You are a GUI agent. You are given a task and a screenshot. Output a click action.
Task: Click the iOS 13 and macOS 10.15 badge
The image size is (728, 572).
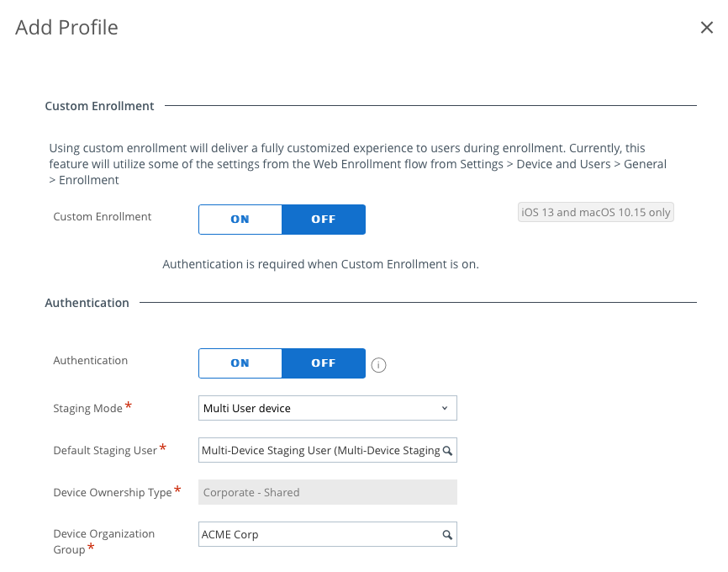coord(596,213)
